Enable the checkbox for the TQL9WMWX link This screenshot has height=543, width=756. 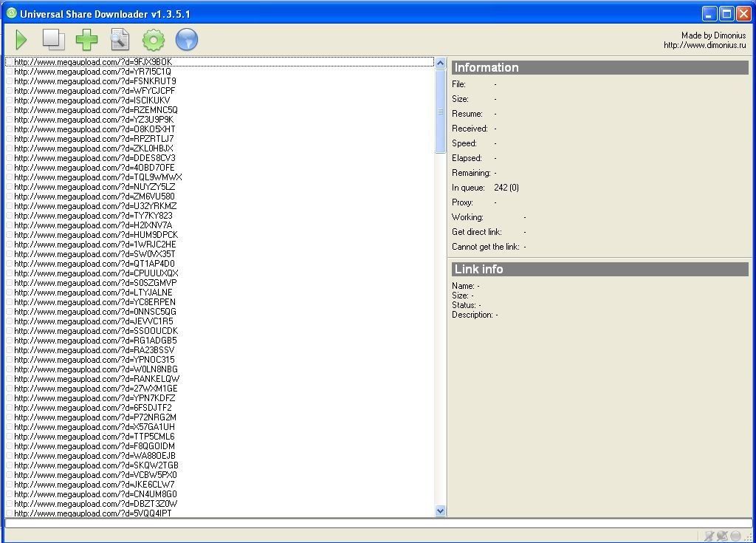point(9,177)
